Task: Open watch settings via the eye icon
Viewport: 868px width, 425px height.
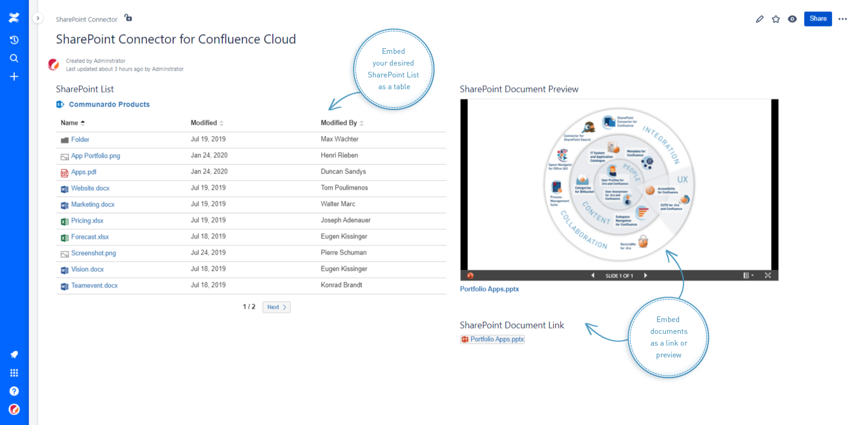Action: click(x=793, y=19)
